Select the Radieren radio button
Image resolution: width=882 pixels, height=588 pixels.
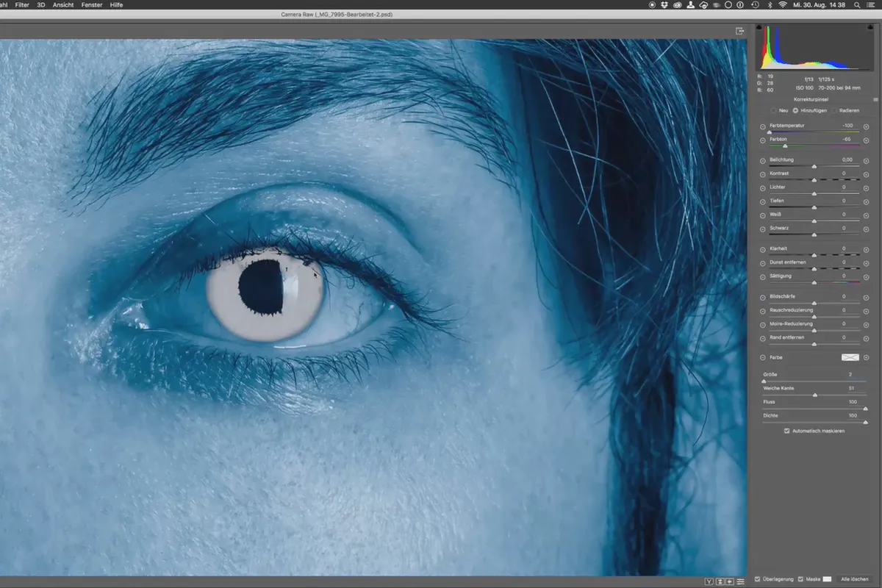(x=833, y=110)
